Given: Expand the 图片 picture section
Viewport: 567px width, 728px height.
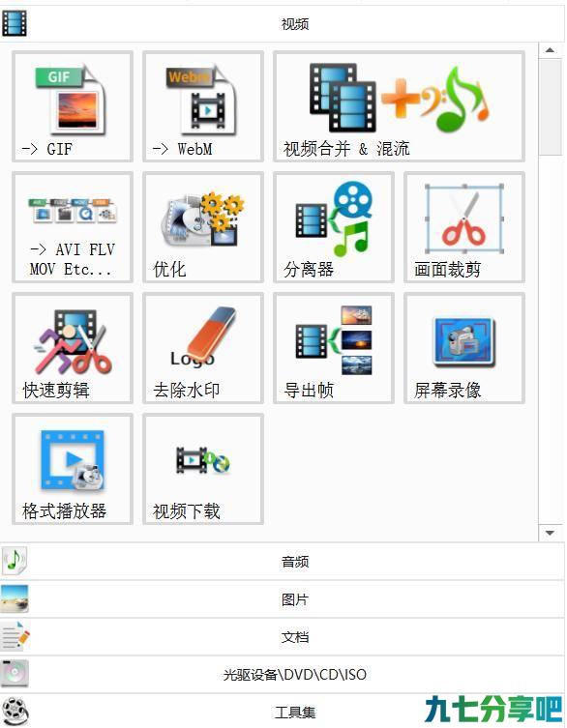Looking at the screenshot, I should (x=283, y=599).
